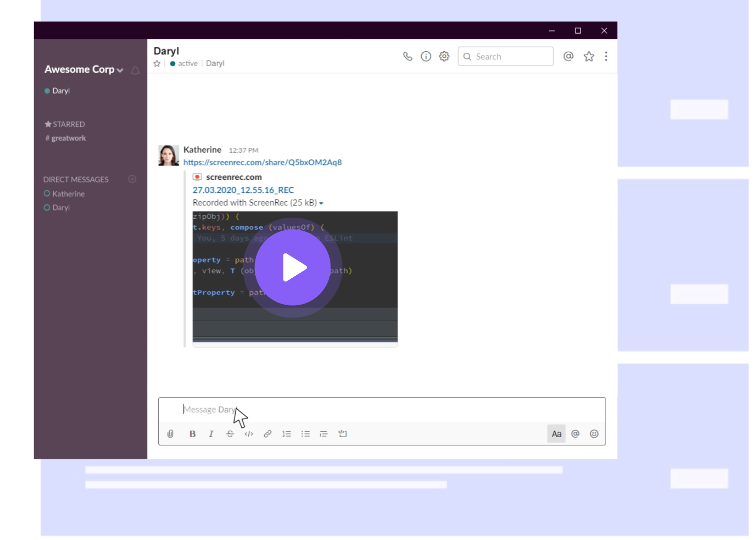The width and height of the screenshot is (756, 540).
Task: Click in the Search field
Action: coord(505,56)
